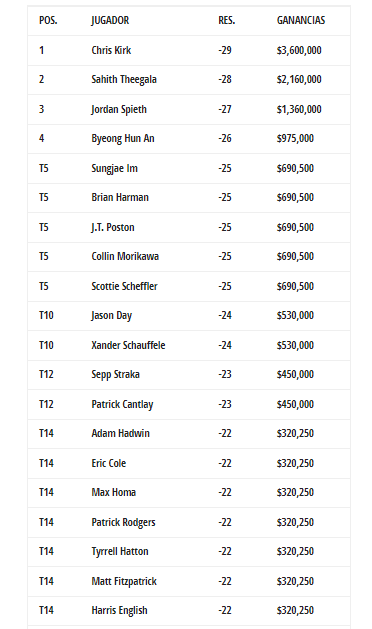
Task: Select Jason Day's earnings $530,000
Action: coord(295,315)
